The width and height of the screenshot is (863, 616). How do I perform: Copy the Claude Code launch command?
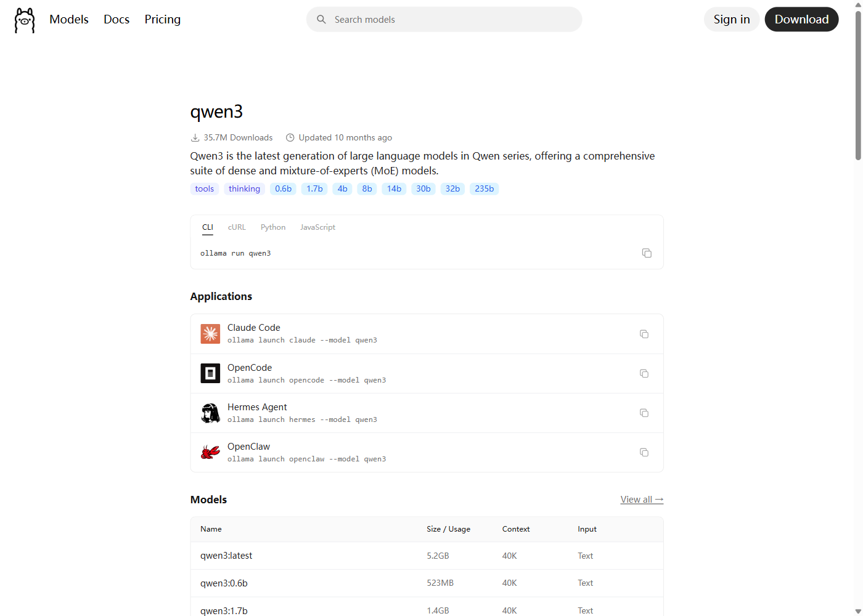[x=644, y=334]
